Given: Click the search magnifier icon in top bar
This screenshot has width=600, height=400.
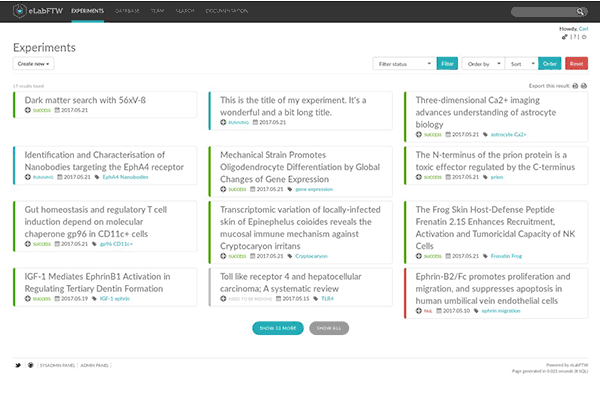Looking at the screenshot, I should pos(580,11).
